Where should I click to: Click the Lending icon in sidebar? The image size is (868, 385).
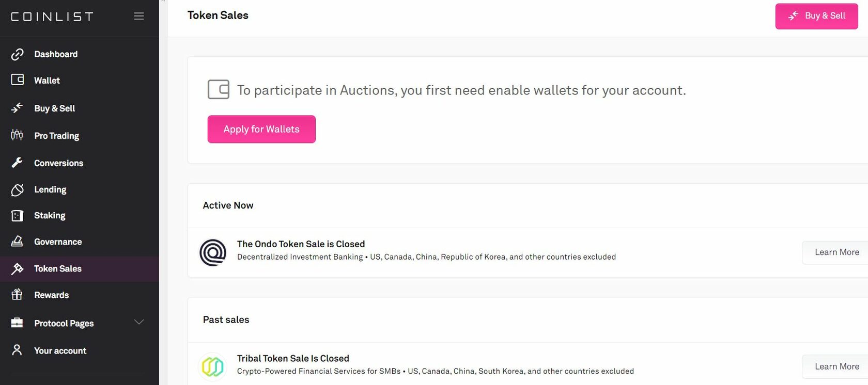pyautogui.click(x=17, y=190)
